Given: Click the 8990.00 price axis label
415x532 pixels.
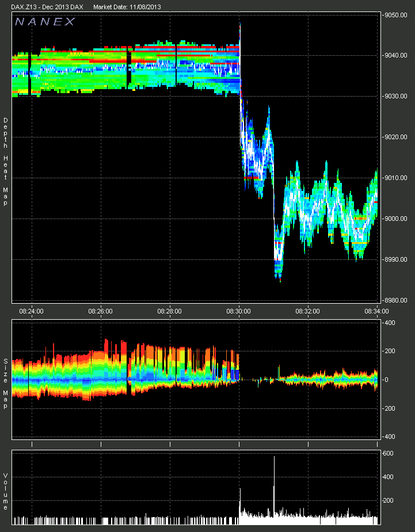Looking at the screenshot, I should (395, 259).
